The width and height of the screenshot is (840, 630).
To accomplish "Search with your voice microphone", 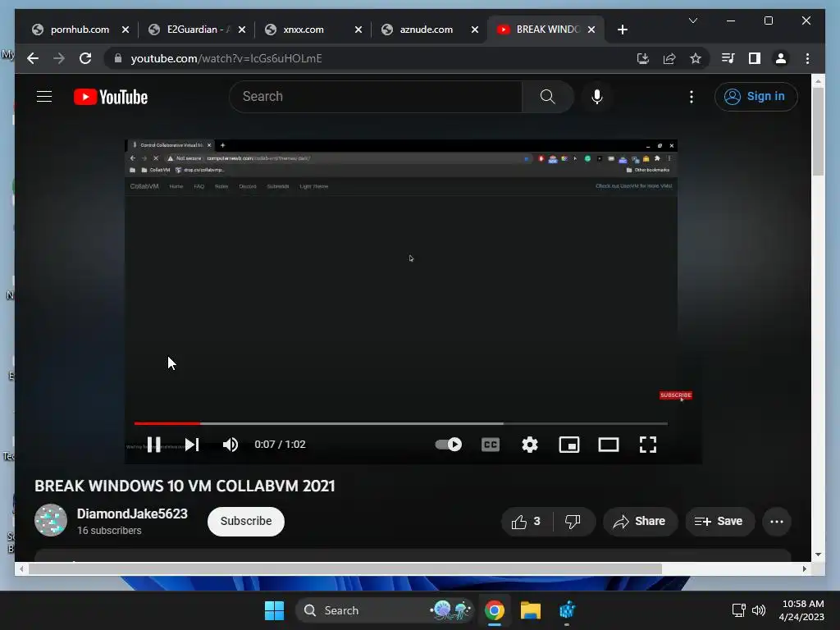I will point(597,97).
